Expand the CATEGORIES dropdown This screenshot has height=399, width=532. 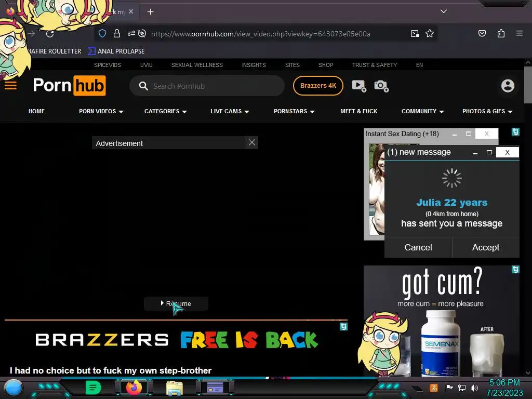pyautogui.click(x=166, y=111)
